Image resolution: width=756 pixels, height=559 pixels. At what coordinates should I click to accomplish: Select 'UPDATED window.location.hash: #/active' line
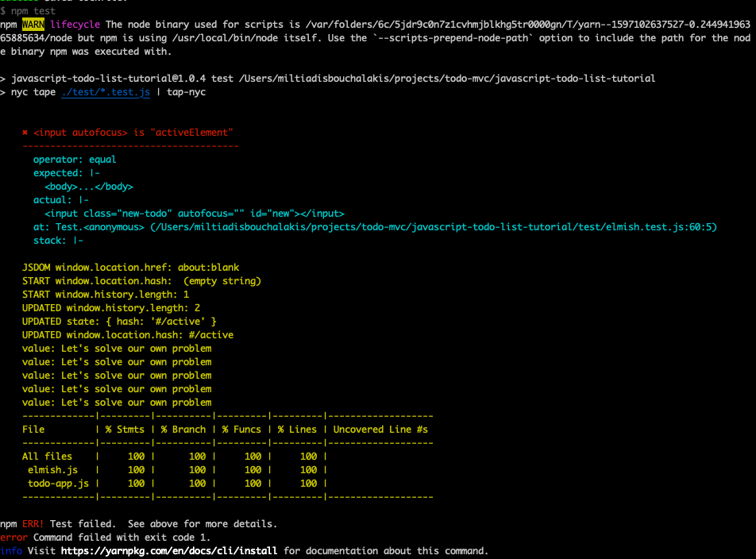pyautogui.click(x=128, y=335)
